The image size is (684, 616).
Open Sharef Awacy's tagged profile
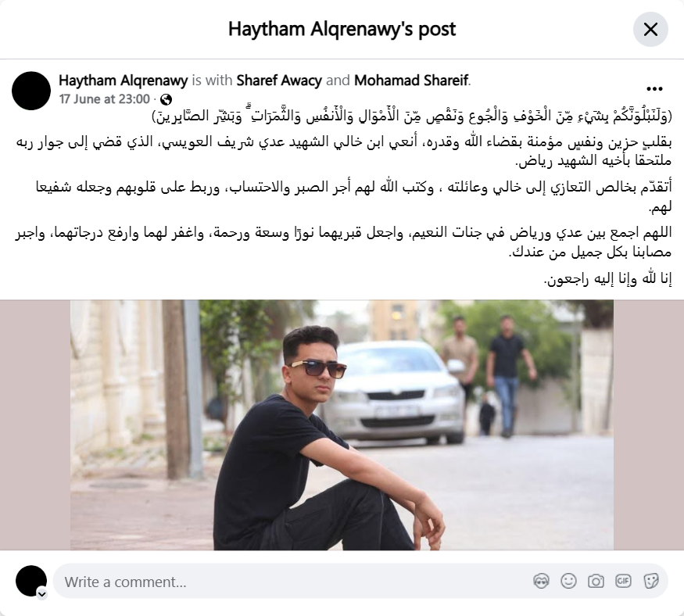[x=279, y=81]
